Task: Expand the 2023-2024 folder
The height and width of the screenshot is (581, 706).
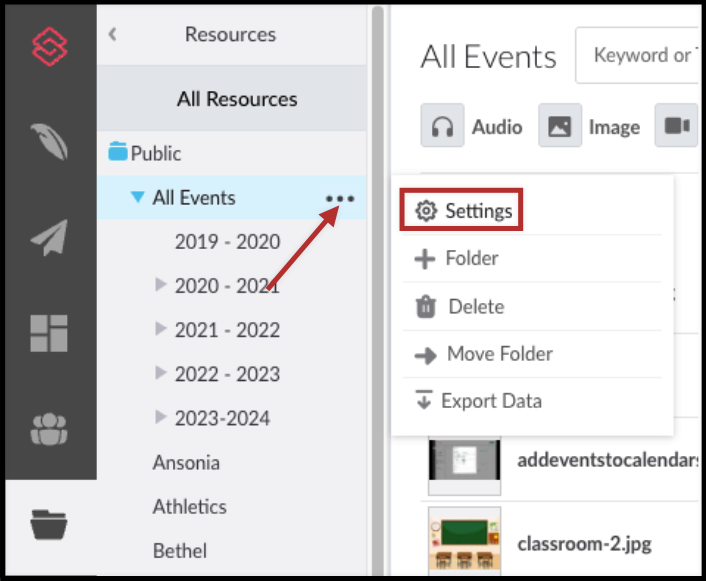Action: pyautogui.click(x=161, y=417)
